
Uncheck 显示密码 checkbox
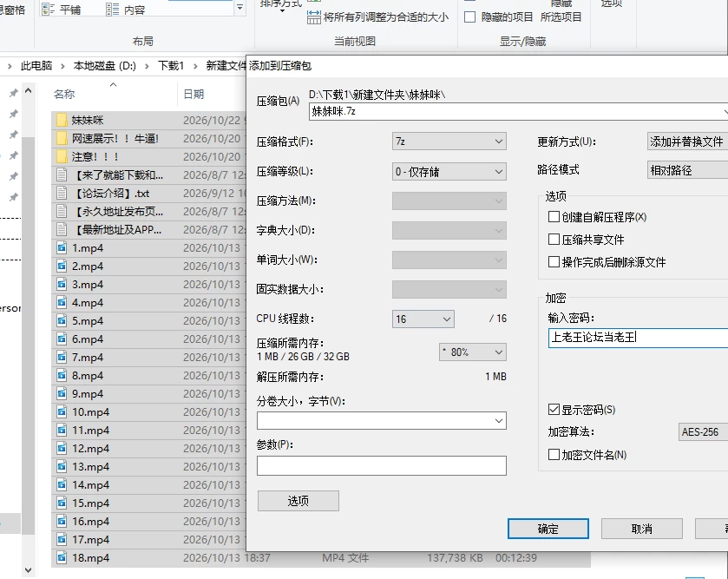(x=554, y=409)
